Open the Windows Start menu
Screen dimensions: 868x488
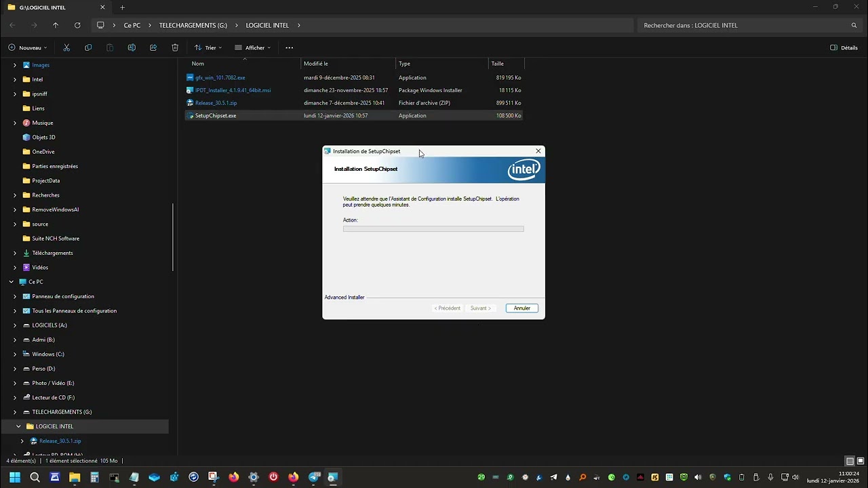(x=15, y=477)
